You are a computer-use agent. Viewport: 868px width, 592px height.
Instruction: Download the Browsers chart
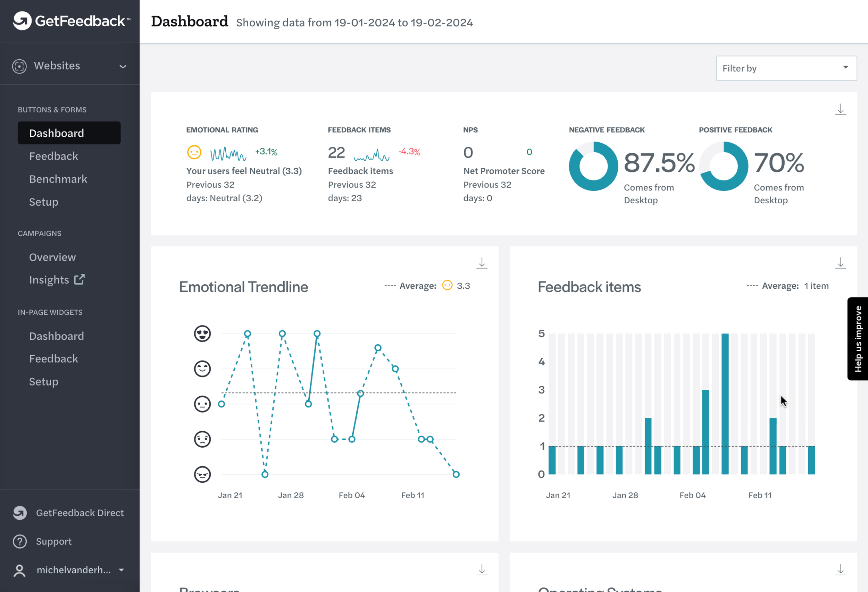(x=482, y=569)
